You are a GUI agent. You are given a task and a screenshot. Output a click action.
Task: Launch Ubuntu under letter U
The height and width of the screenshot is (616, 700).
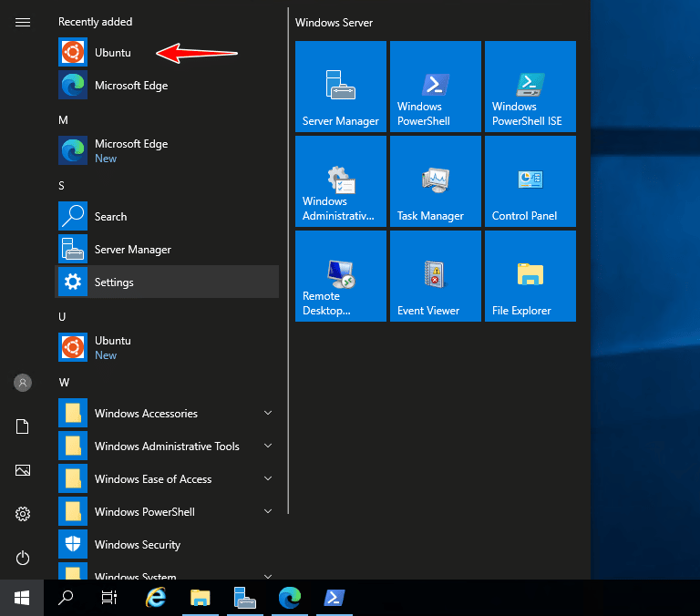point(167,347)
